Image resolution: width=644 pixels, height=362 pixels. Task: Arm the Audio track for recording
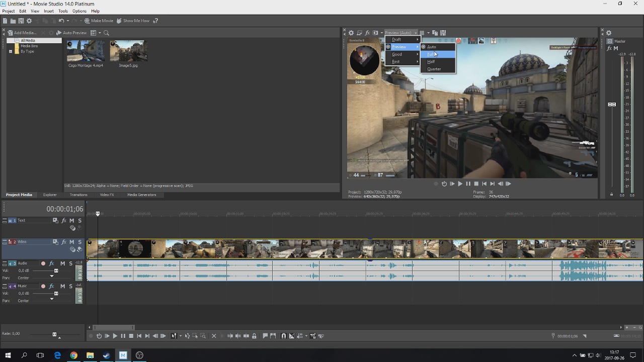[43, 263]
